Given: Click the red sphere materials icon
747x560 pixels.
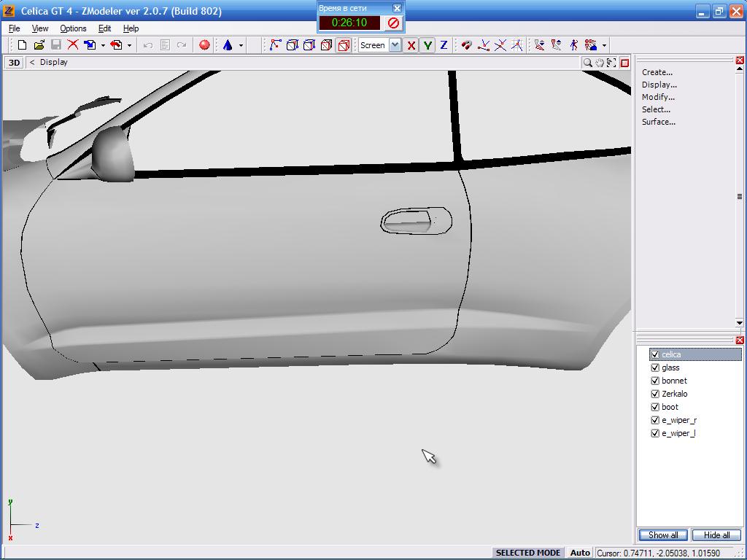Looking at the screenshot, I should (x=204, y=45).
